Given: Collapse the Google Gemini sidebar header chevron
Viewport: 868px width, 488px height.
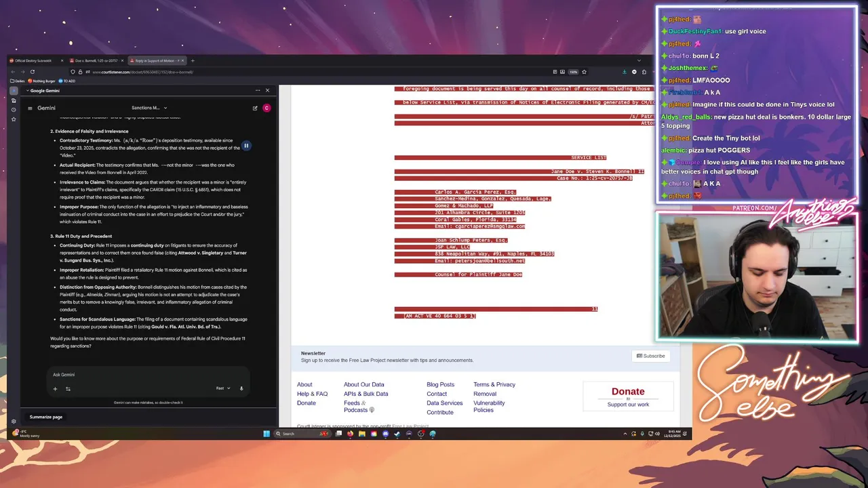Looking at the screenshot, I should coord(28,90).
